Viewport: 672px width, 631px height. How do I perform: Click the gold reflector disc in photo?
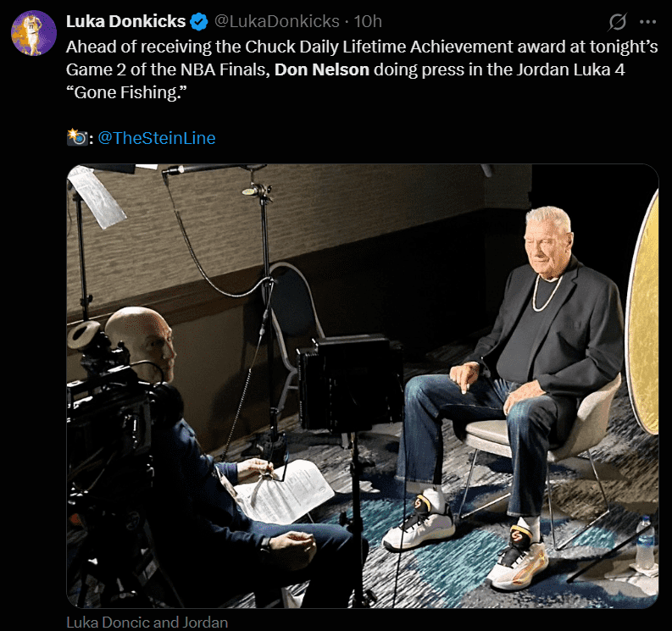tap(642, 313)
